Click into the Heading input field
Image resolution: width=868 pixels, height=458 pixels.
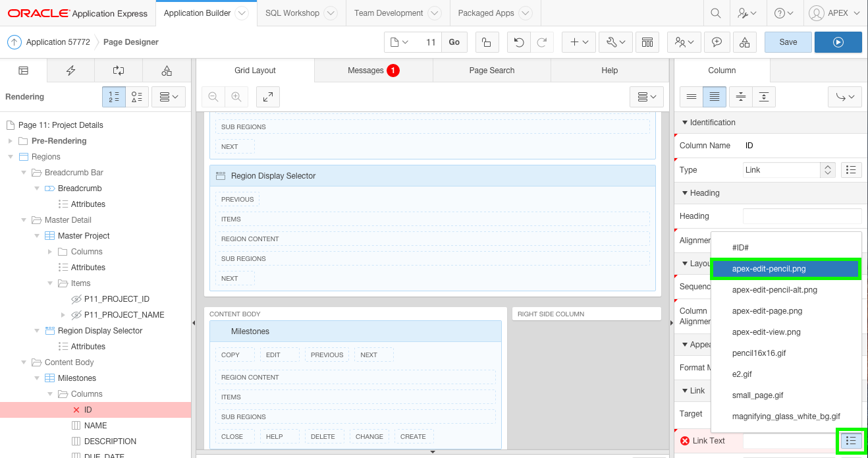[x=802, y=216]
